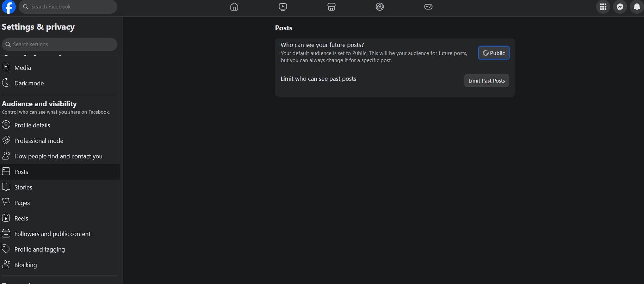Open Pages settings

[60, 203]
